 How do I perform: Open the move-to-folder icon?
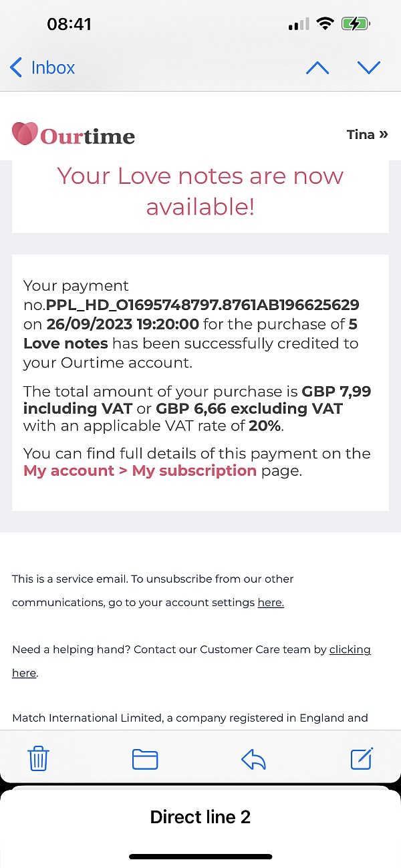click(145, 759)
